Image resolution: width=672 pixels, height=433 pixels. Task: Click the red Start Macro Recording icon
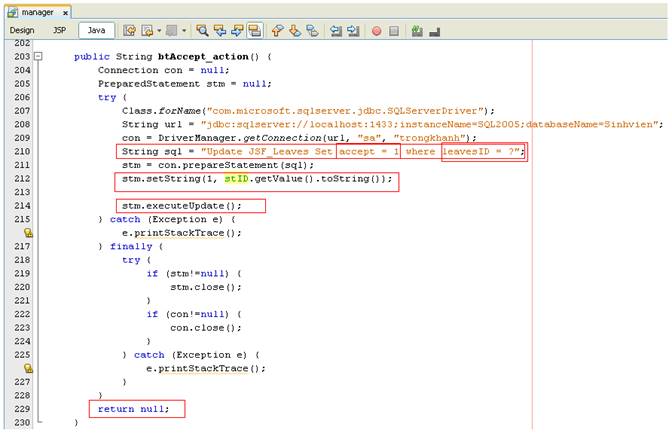point(376,31)
